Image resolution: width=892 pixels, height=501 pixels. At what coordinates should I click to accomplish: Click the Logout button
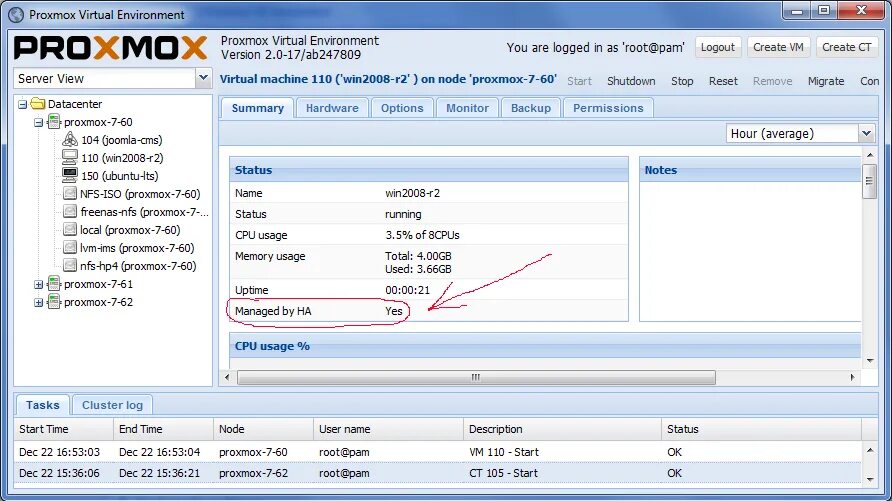click(717, 47)
